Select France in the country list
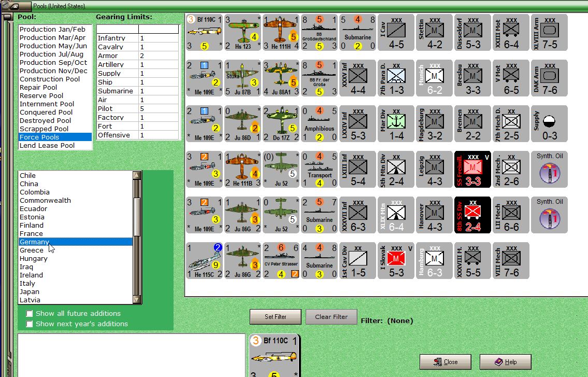 coord(75,233)
